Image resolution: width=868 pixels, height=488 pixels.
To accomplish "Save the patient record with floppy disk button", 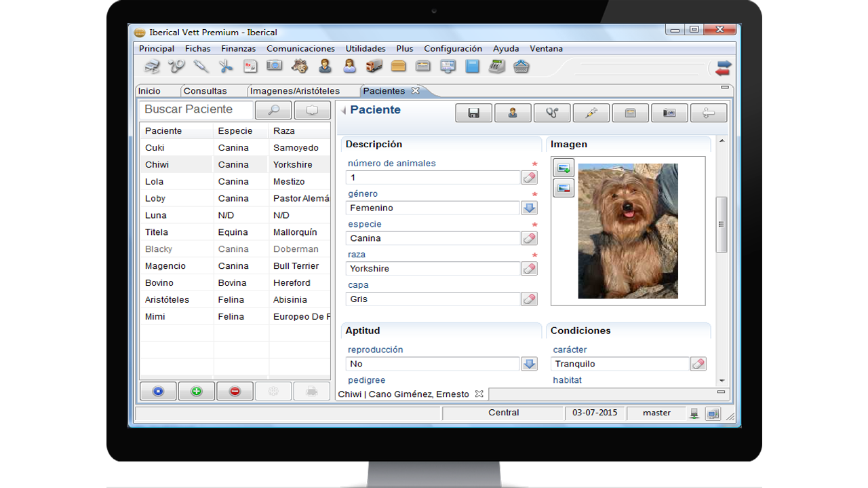I will (474, 113).
